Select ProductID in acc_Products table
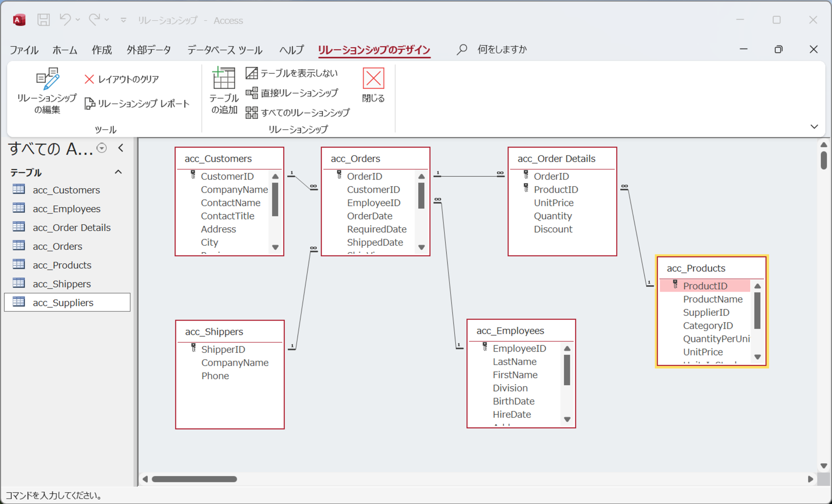The width and height of the screenshot is (832, 504). (x=705, y=286)
